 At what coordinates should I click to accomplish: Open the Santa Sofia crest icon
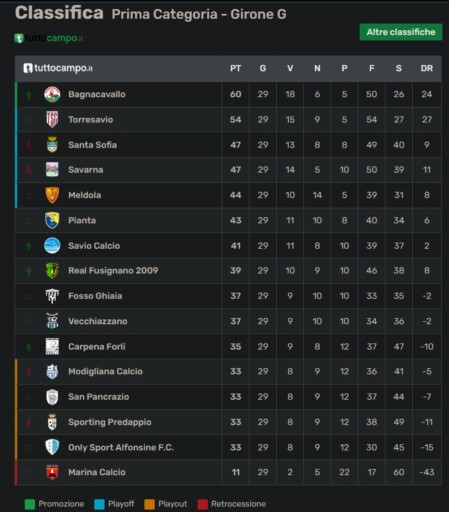pos(52,145)
